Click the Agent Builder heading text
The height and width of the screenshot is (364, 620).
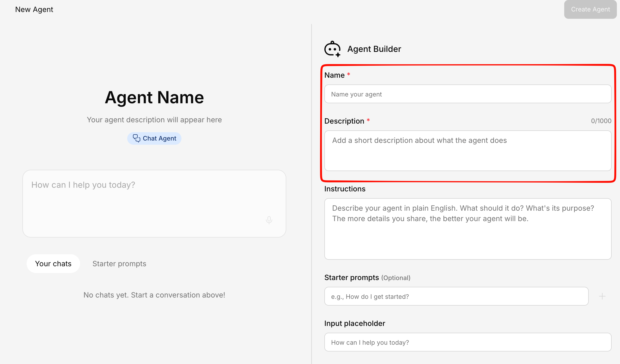(374, 49)
